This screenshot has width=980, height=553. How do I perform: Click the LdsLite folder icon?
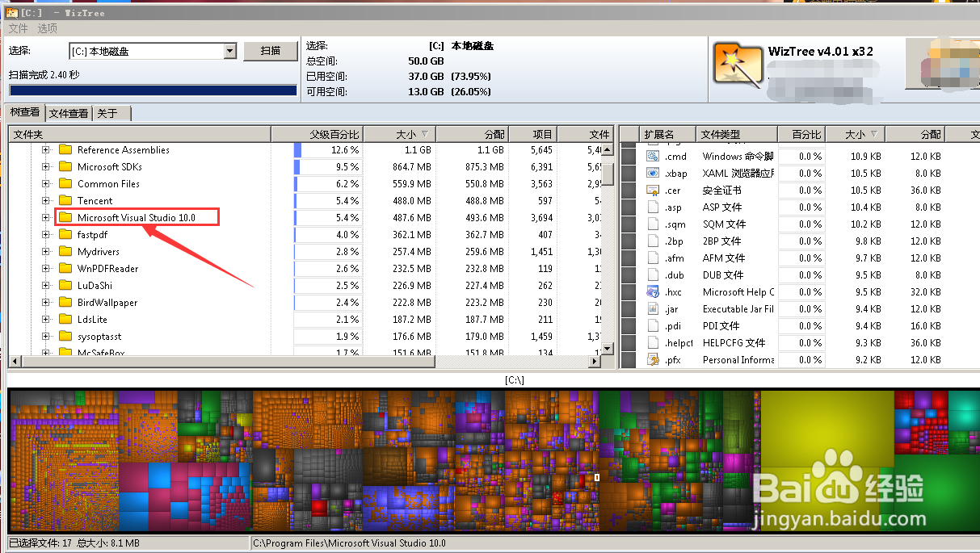[x=65, y=319]
